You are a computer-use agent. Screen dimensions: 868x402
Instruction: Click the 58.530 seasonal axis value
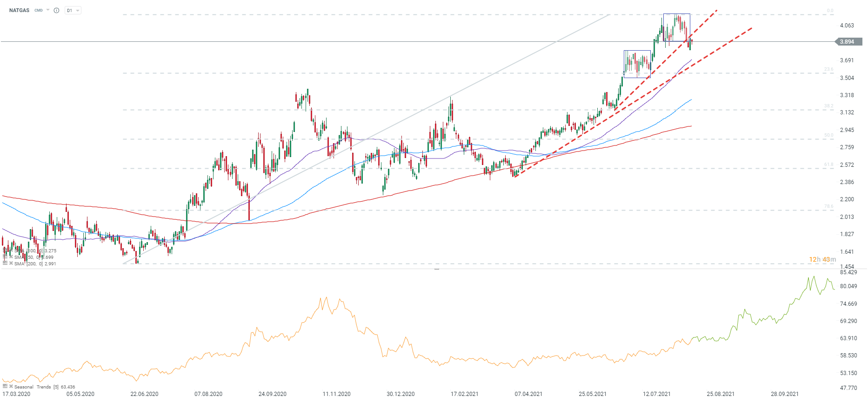848,356
